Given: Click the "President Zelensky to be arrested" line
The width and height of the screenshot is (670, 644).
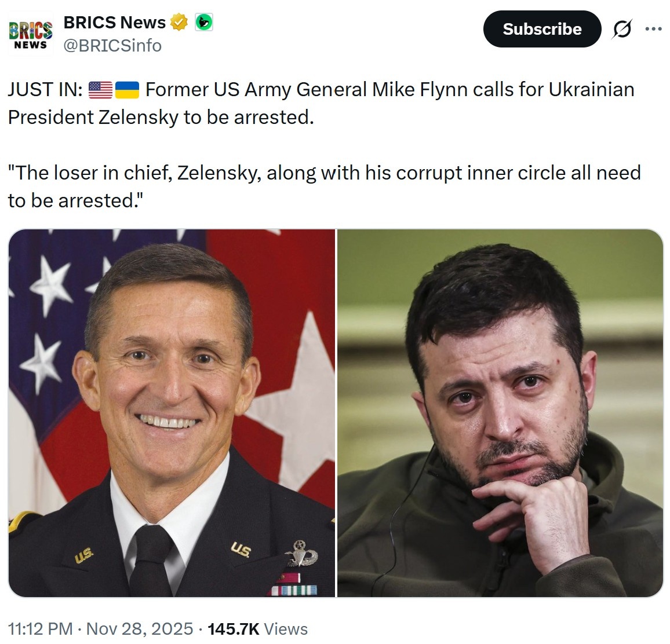Looking at the screenshot, I should click(161, 117).
